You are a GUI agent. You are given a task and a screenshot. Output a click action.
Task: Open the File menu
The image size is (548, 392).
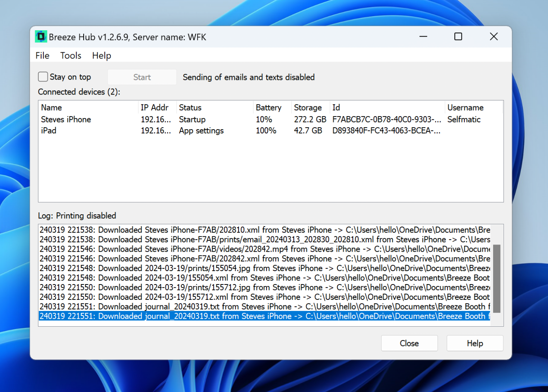pyautogui.click(x=42, y=56)
